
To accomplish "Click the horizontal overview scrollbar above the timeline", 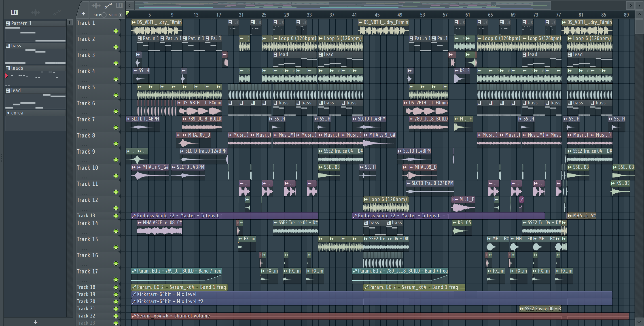I will [x=343, y=5].
